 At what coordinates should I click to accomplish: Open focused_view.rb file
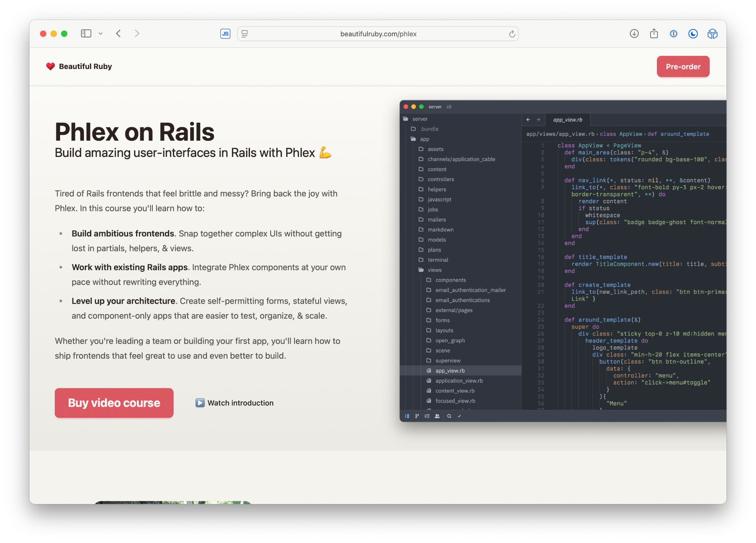pos(460,401)
